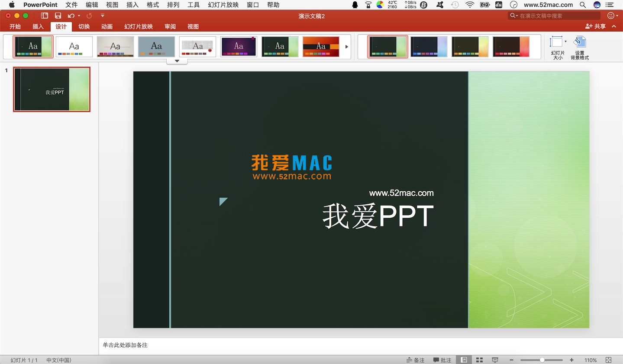Open the quick access toolbar customize dropdown
The height and width of the screenshot is (364, 623).
(103, 16)
